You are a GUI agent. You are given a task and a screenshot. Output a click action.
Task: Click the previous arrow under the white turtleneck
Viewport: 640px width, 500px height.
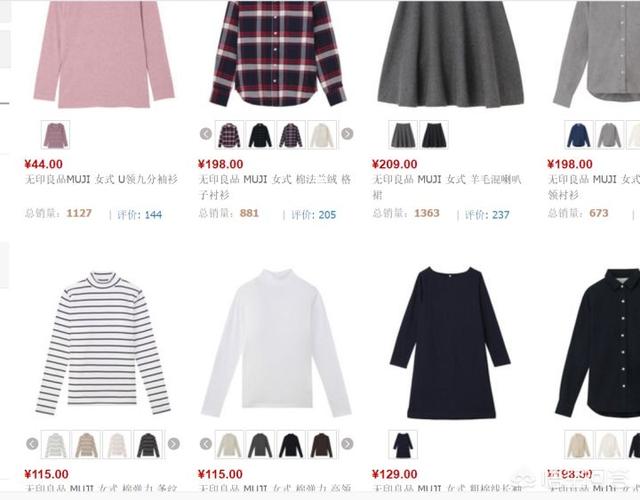(206, 444)
